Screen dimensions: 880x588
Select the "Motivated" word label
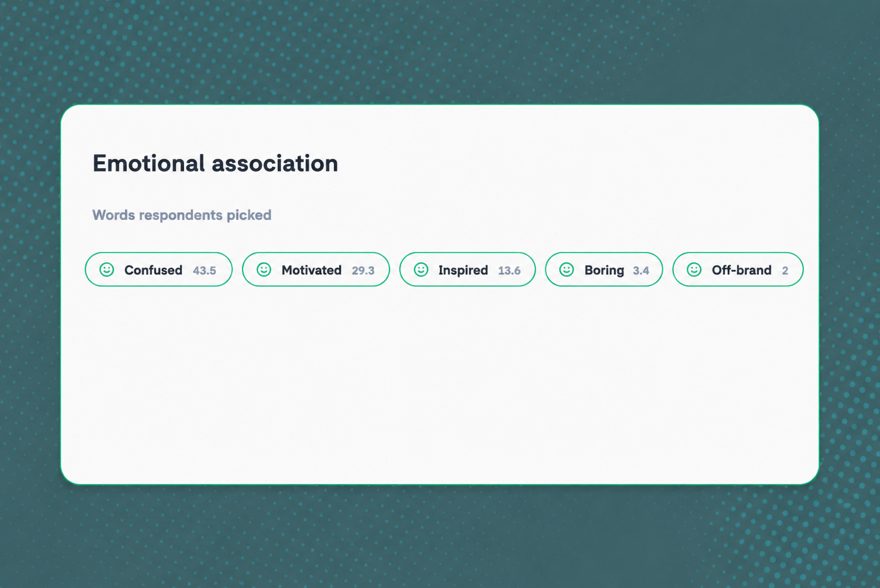click(311, 270)
